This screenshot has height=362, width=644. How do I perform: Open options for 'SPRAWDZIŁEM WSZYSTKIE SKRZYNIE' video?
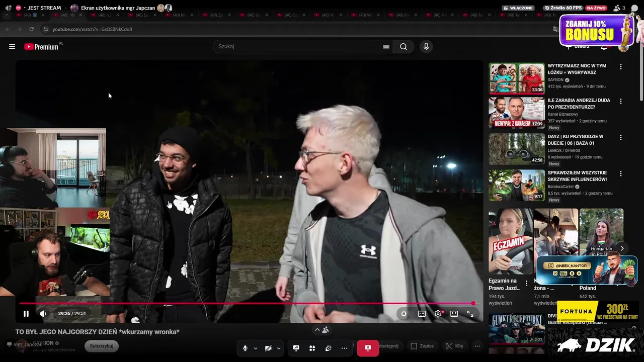tap(620, 173)
